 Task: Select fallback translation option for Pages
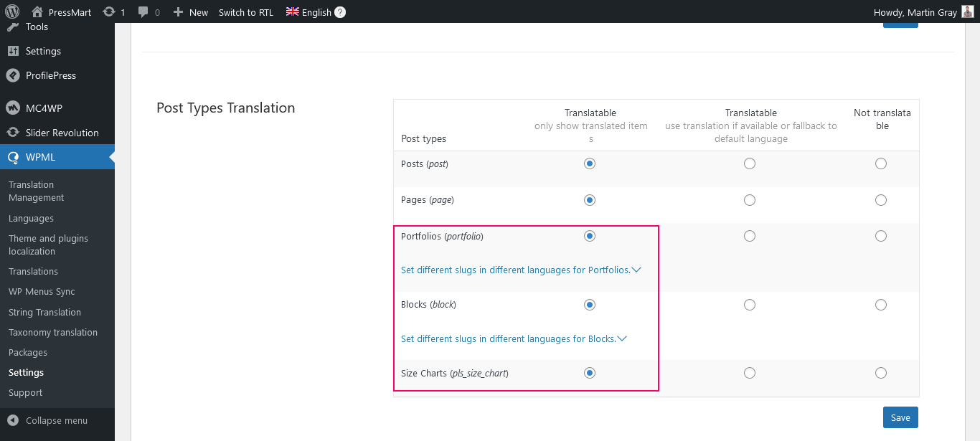[750, 200]
